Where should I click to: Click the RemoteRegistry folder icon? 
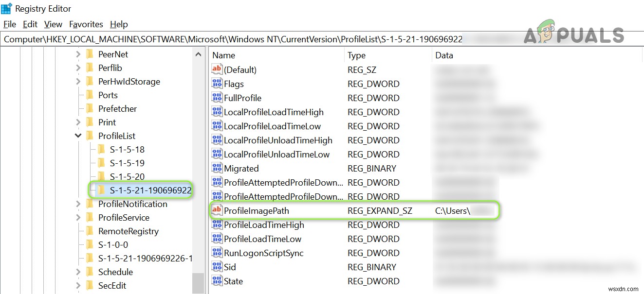(90, 231)
